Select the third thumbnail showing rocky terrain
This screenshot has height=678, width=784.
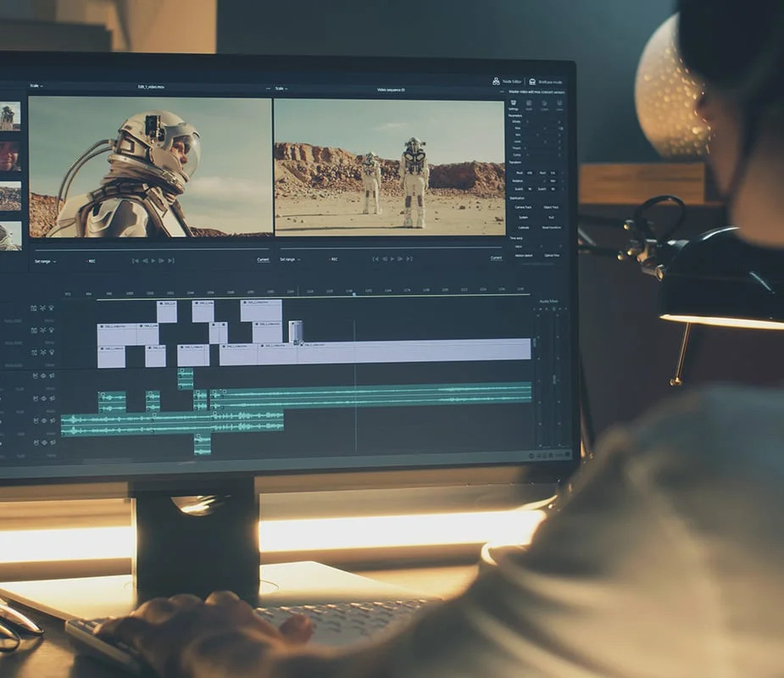[x=10, y=196]
